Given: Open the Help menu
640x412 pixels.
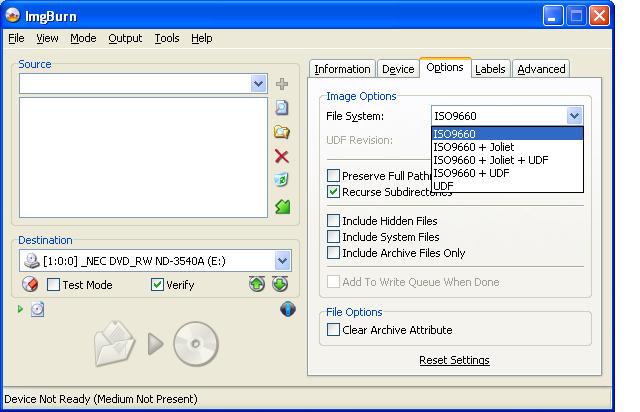Looking at the screenshot, I should coord(202,38).
